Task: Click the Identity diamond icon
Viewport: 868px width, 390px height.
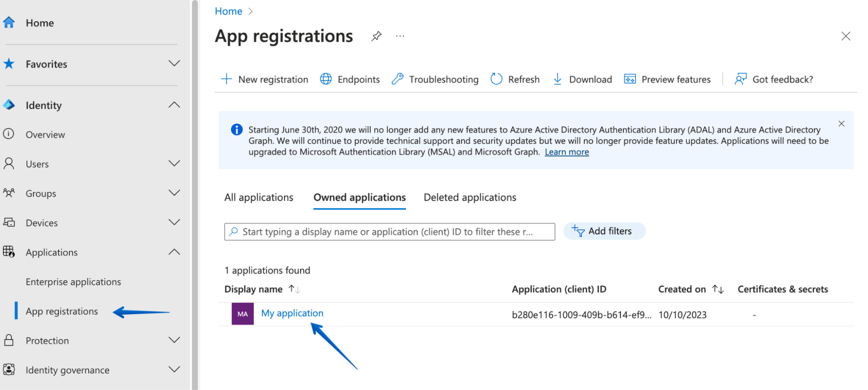Action: [x=9, y=105]
